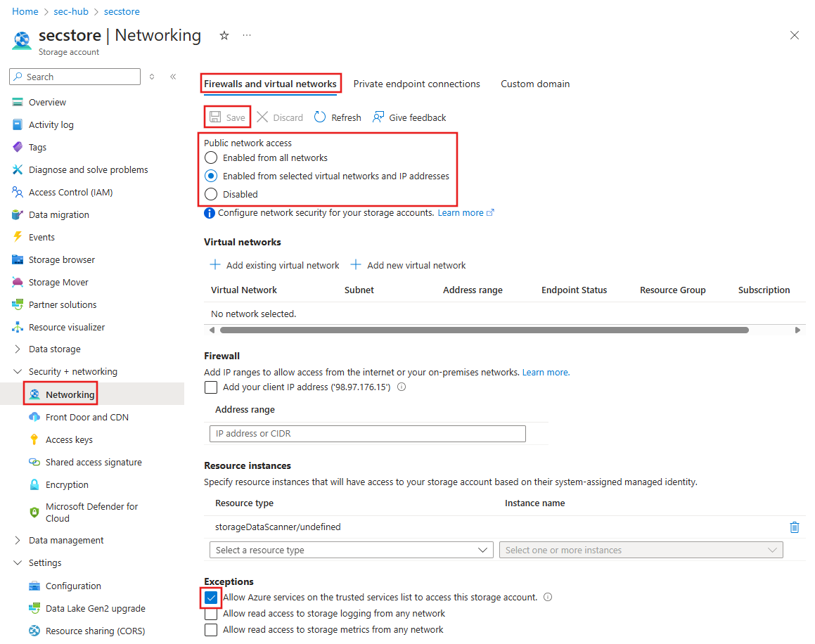Go to sec-hub breadcrumb

tap(71, 11)
